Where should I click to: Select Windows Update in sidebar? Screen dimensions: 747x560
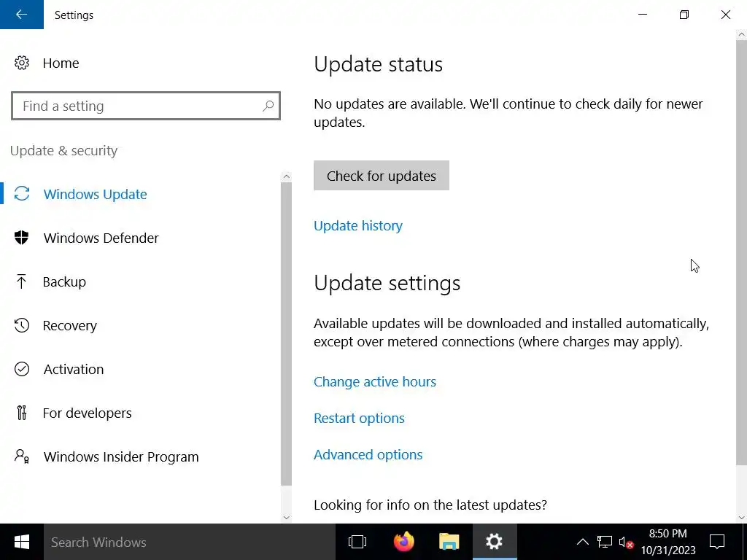point(96,194)
